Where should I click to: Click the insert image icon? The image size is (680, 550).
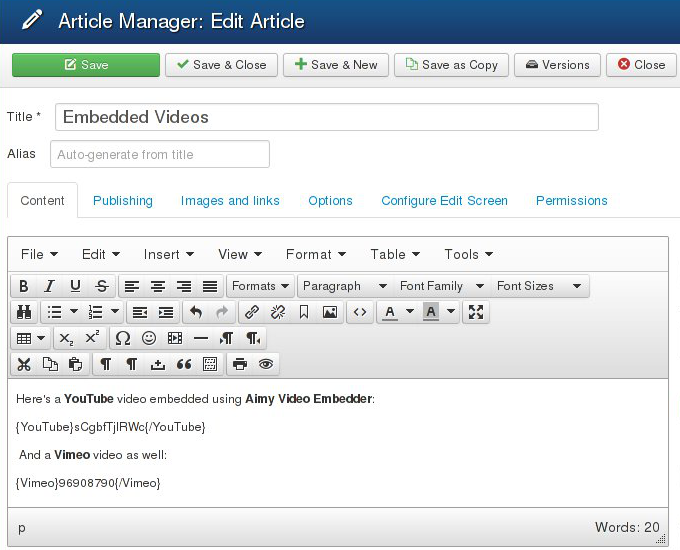click(x=329, y=312)
